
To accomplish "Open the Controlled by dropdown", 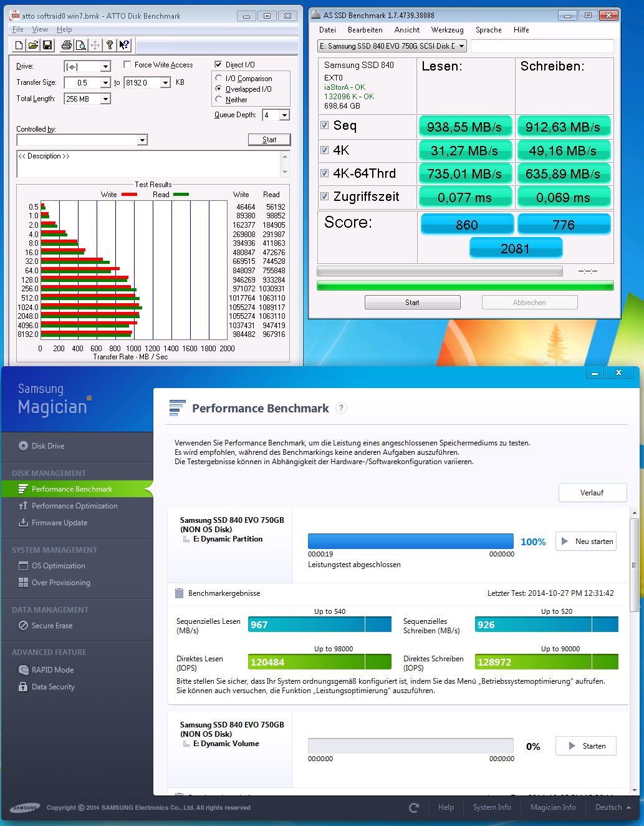I will click(142, 140).
